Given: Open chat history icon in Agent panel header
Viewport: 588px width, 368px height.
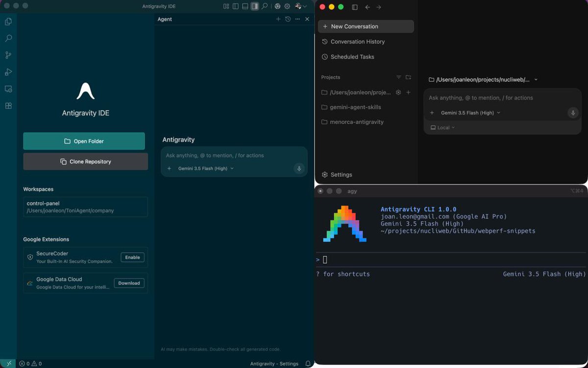Looking at the screenshot, I should coord(288,19).
